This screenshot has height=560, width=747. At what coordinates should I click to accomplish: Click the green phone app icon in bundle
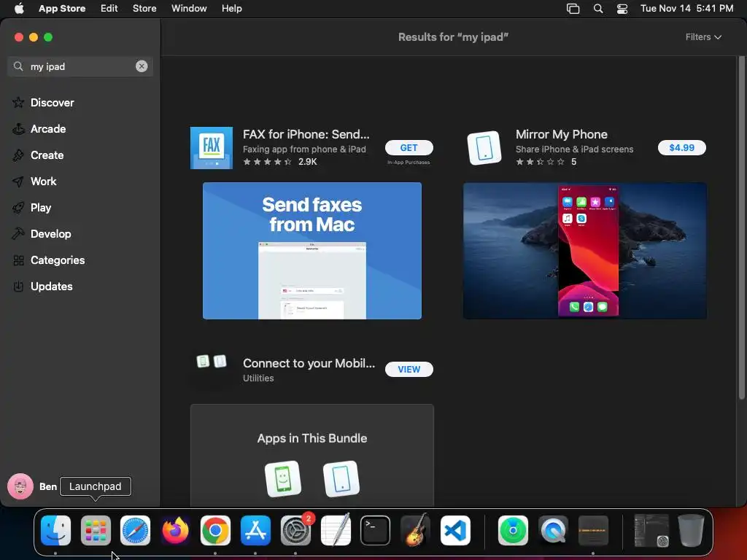[283, 478]
